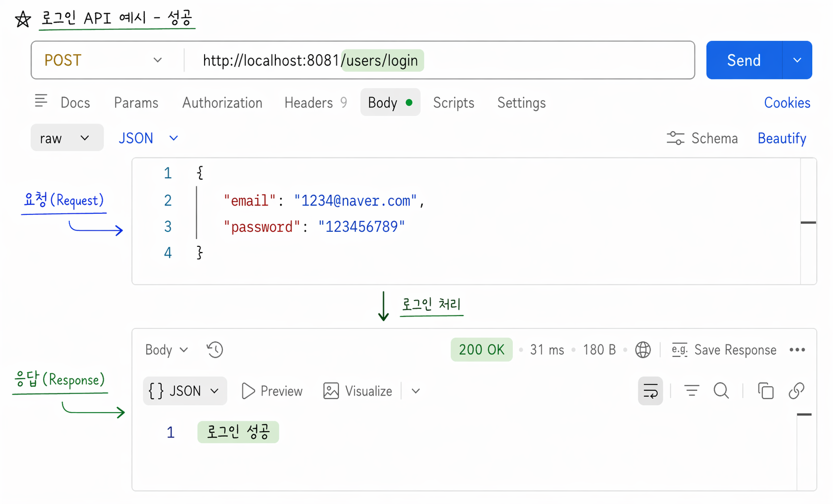Click the request editor scrollbar marker
Screen dimensions: 833x504
[808, 223]
